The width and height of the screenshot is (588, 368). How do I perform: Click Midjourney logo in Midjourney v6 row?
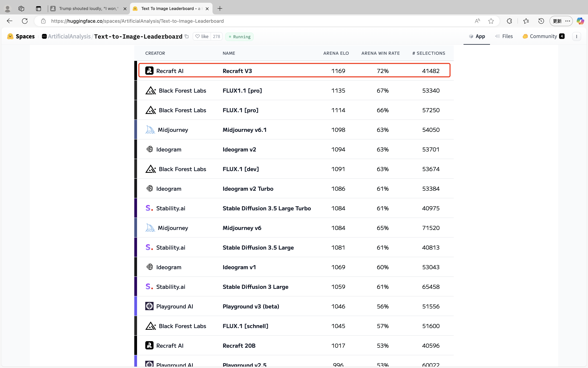(x=150, y=228)
